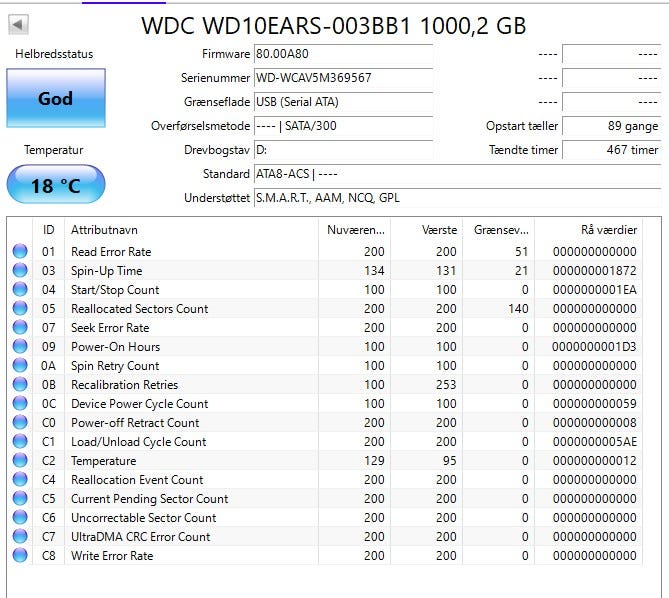669x598 pixels.
Task: Click the Rå værdier column header
Action: (588, 230)
